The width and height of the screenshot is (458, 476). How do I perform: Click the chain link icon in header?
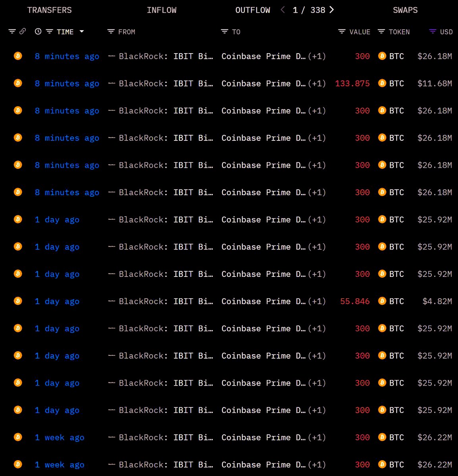click(x=23, y=31)
